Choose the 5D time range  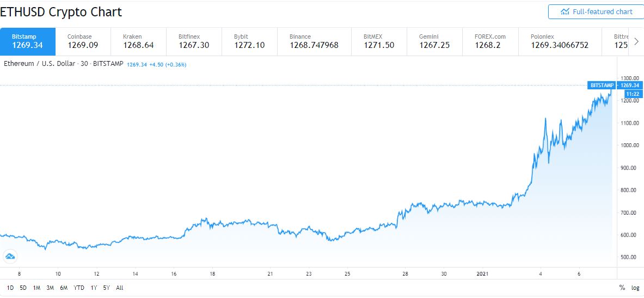(x=23, y=288)
